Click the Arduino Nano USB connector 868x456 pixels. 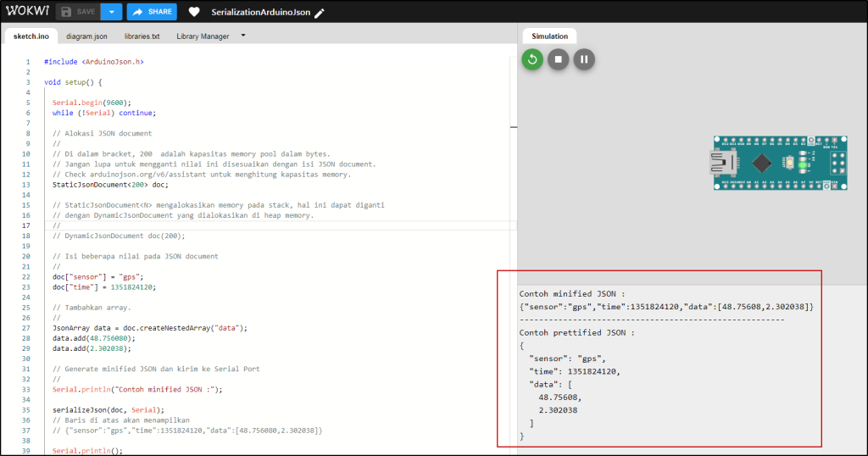[721, 161]
